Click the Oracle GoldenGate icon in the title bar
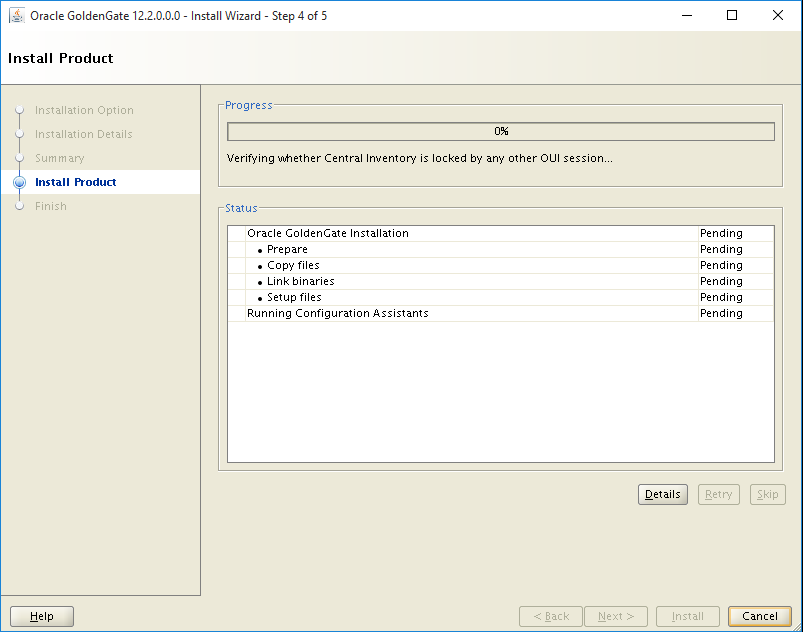 point(16,15)
